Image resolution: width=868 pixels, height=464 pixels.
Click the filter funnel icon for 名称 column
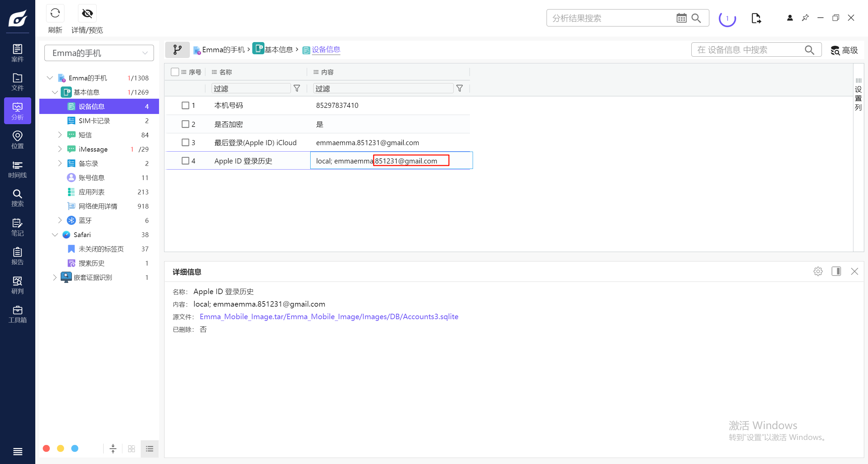[x=297, y=89]
